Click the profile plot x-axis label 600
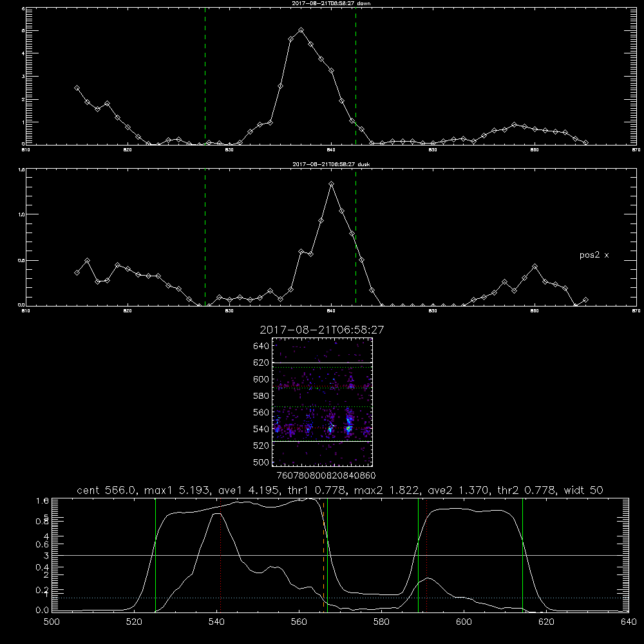The height and width of the screenshot is (644, 644). [x=464, y=622]
